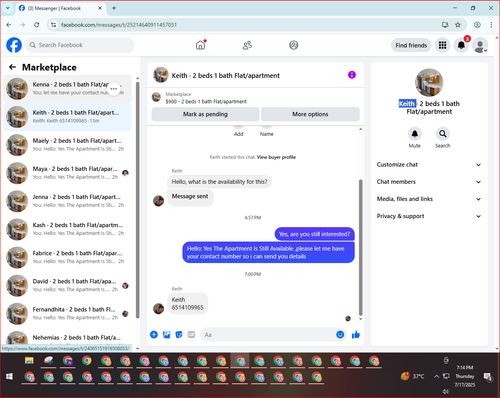
Task: Open David conversation
Action: point(67,286)
